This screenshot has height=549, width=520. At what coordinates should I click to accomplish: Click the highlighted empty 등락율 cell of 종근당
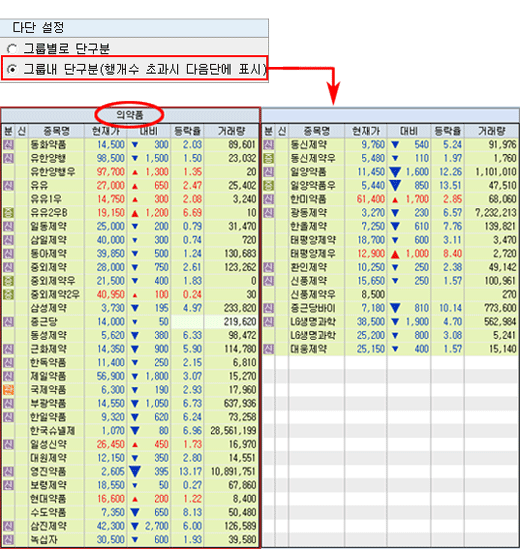[x=187, y=322]
